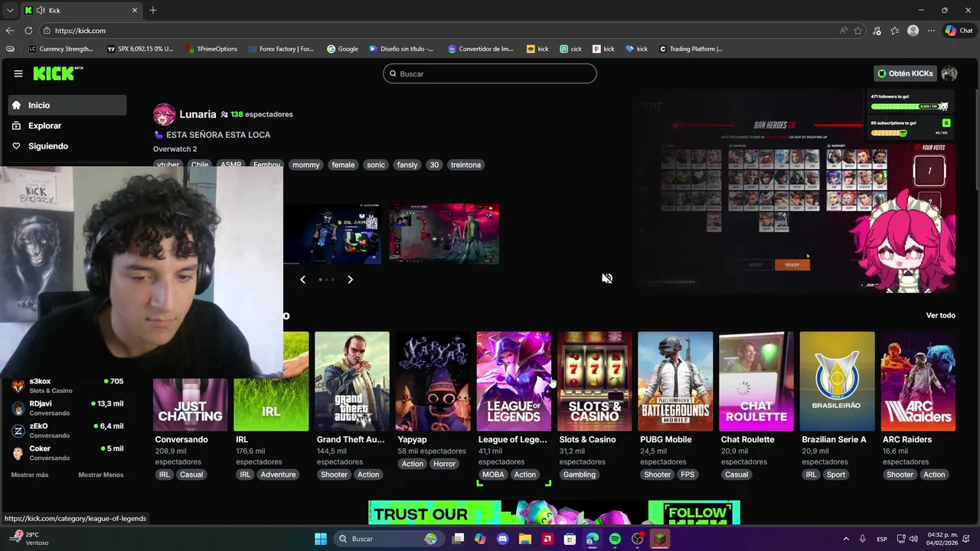980x551 pixels.
Task: Open the Overwatch 2 category link
Action: [175, 149]
